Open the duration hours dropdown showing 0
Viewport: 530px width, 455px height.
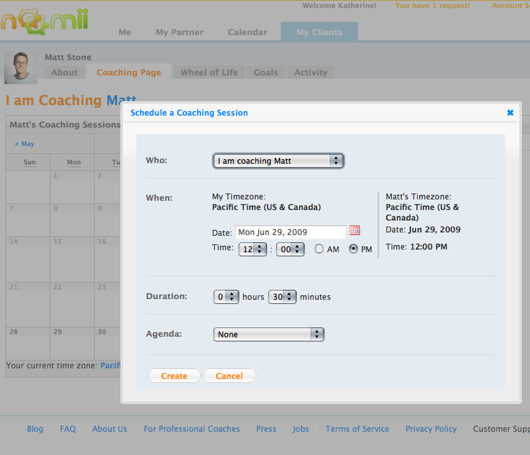click(x=226, y=297)
